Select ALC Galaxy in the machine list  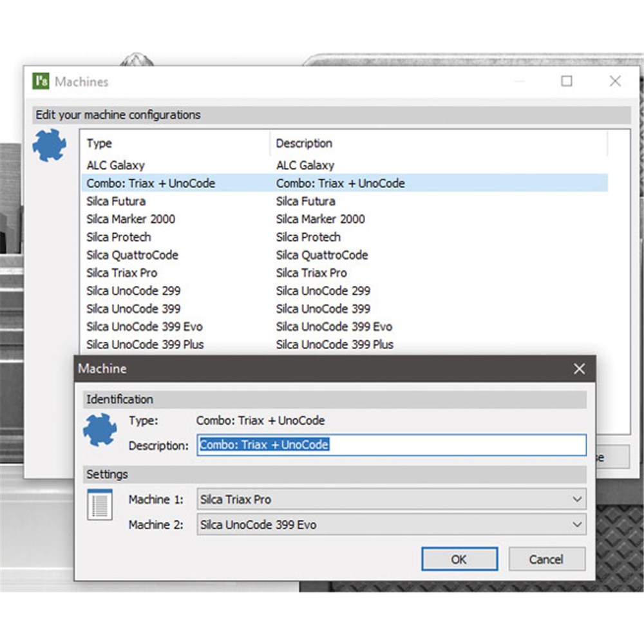(x=116, y=166)
